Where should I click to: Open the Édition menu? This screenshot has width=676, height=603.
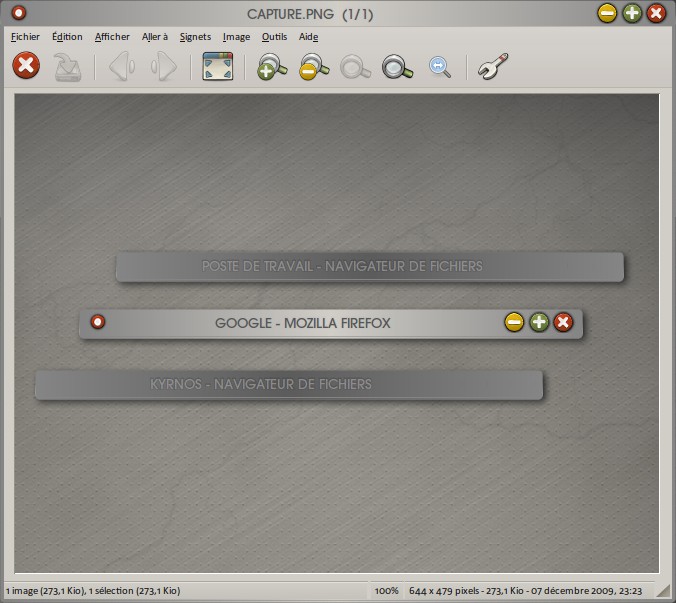67,37
